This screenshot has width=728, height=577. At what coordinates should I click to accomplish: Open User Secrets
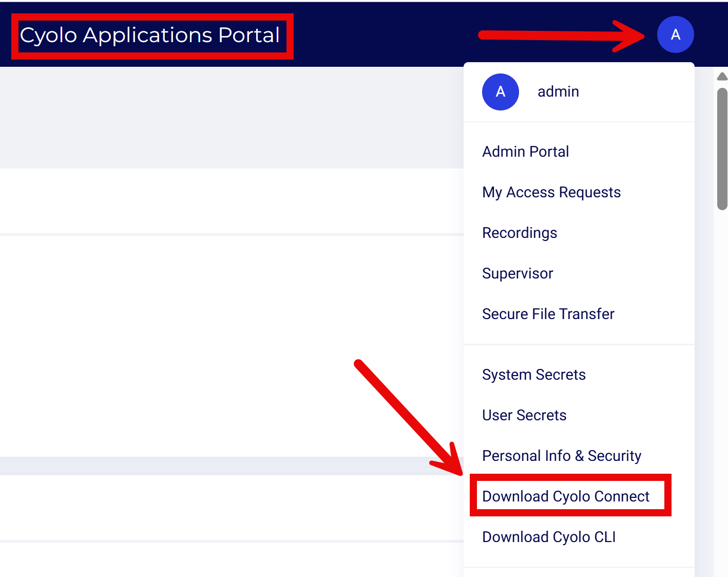click(x=524, y=415)
